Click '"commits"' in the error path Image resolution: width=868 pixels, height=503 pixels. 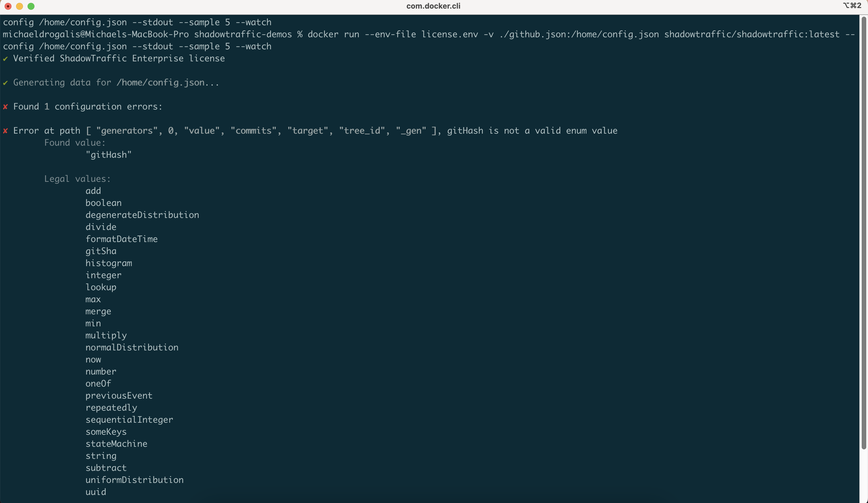253,131
